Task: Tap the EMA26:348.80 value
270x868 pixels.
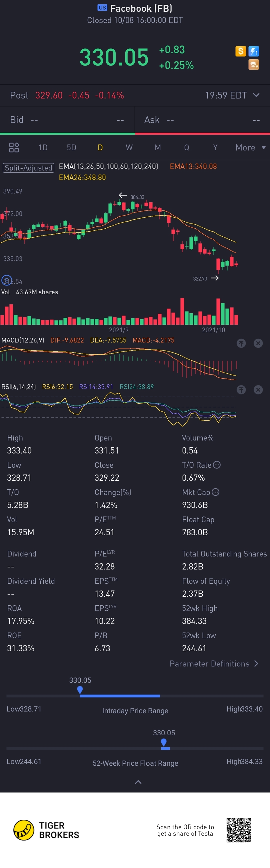Action: point(82,177)
